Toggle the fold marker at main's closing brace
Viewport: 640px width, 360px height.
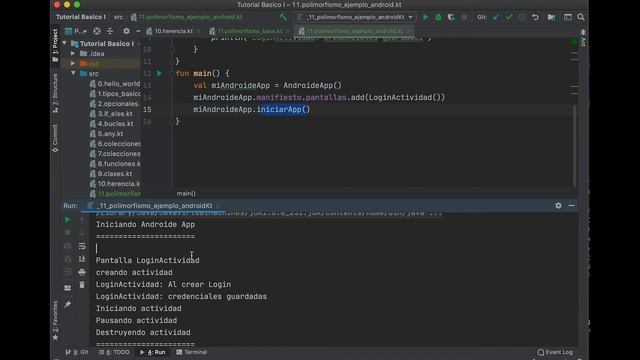172,121
